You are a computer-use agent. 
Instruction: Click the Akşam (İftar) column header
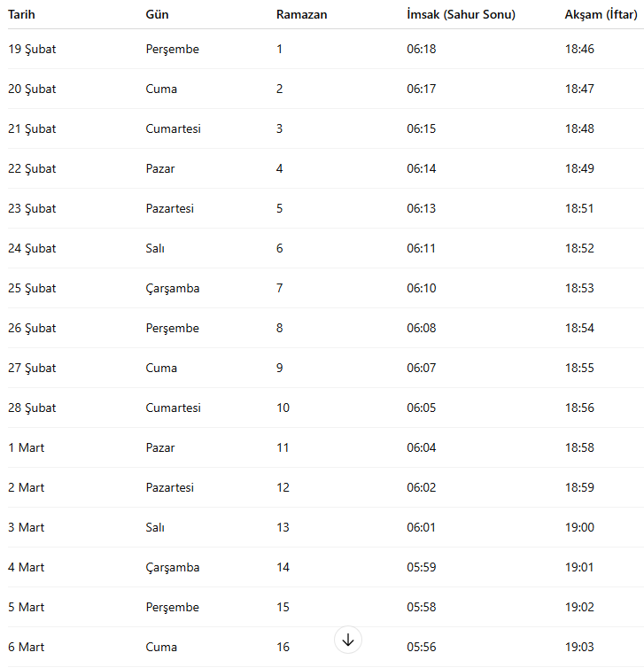601,14
